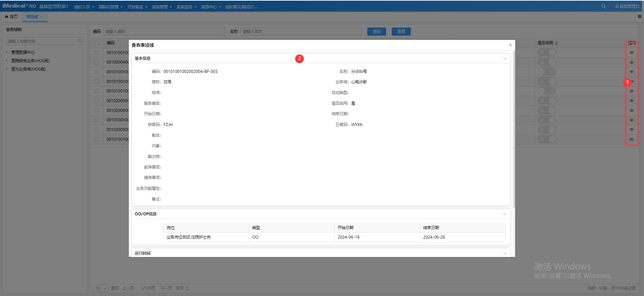Click the 分诊叫号 name value

(x=359, y=71)
